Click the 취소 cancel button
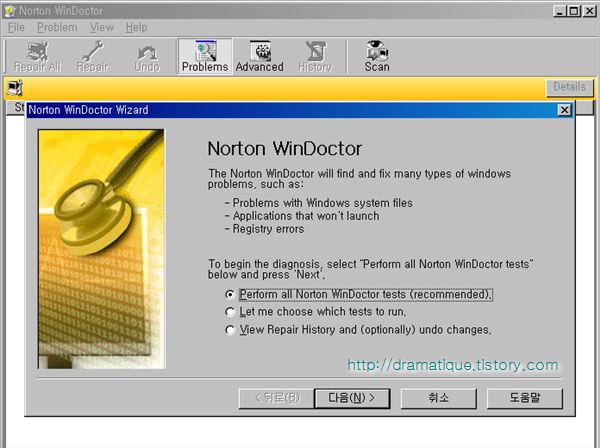 (439, 398)
